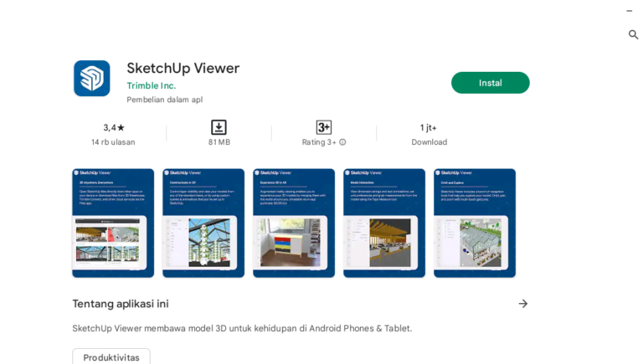
Task: Open the 'Orbit and Explore' screenshot
Action: click(475, 223)
